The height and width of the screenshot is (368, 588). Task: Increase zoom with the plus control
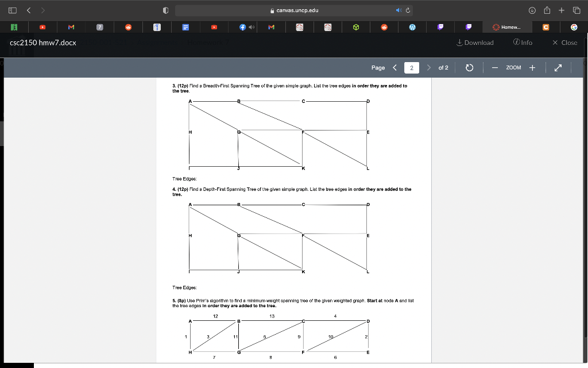[532, 67]
